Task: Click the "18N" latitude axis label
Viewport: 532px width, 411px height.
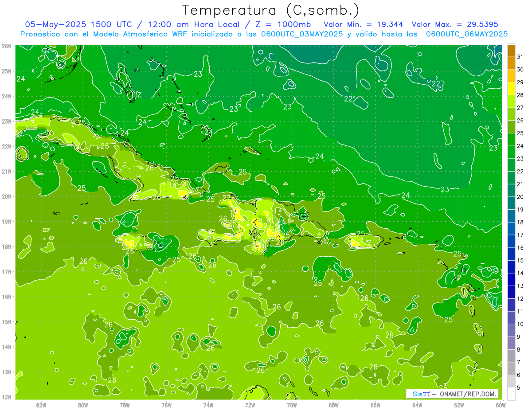Action: (6, 247)
